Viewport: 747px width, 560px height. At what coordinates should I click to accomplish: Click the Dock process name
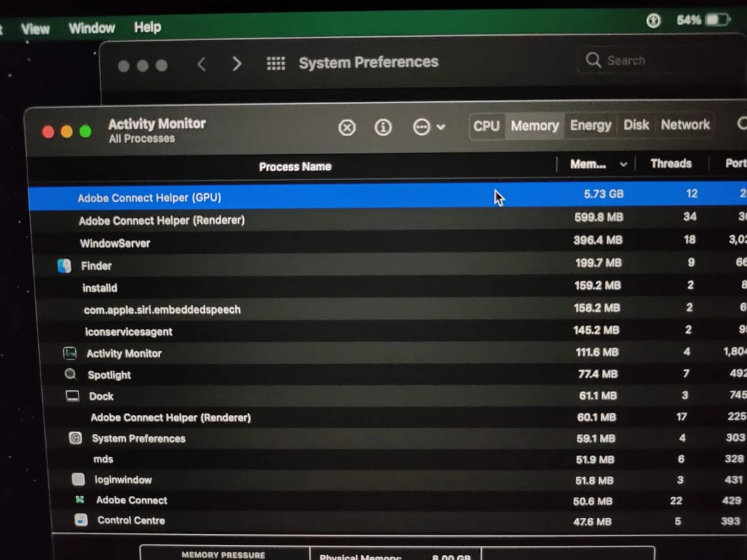coord(101,396)
